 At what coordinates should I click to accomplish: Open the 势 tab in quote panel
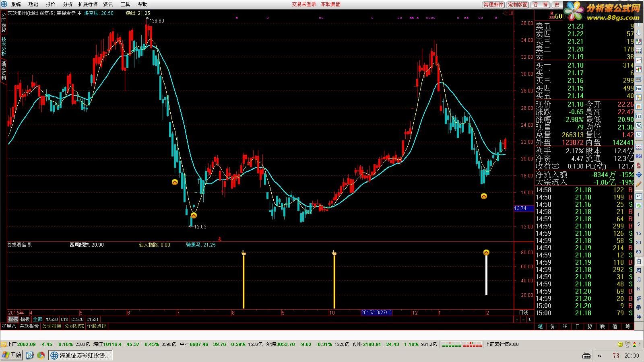click(x=590, y=327)
